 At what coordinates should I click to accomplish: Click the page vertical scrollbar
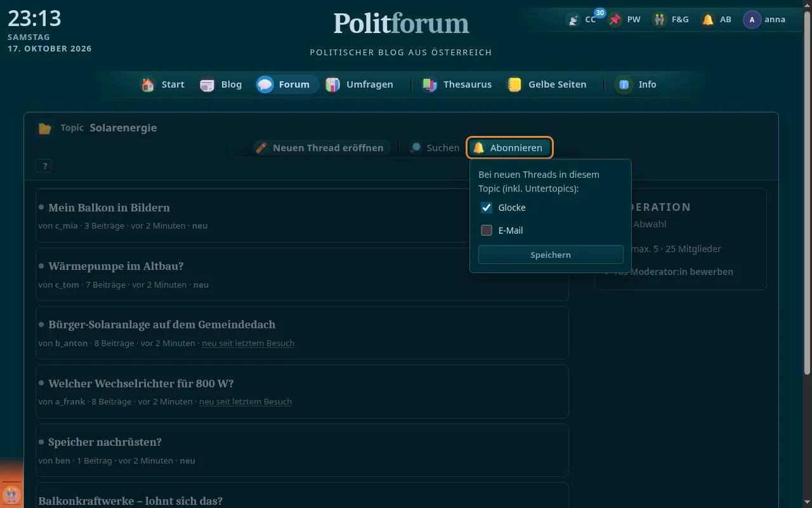pos(807,190)
